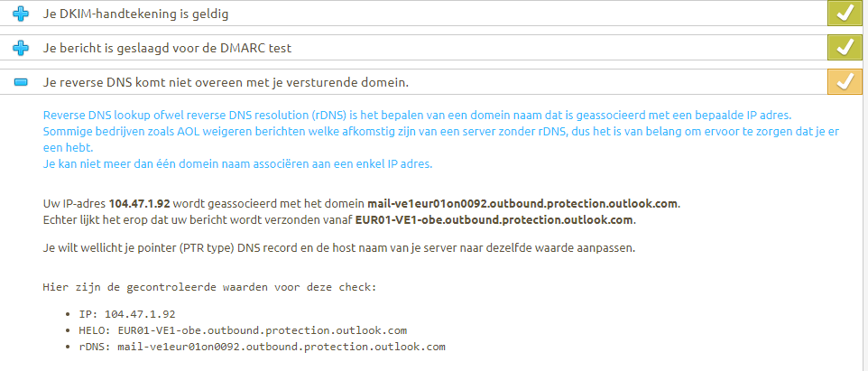The width and height of the screenshot is (868, 371).
Task: Expand the DKIM-handtekening section plus icon
Action: pos(22,15)
